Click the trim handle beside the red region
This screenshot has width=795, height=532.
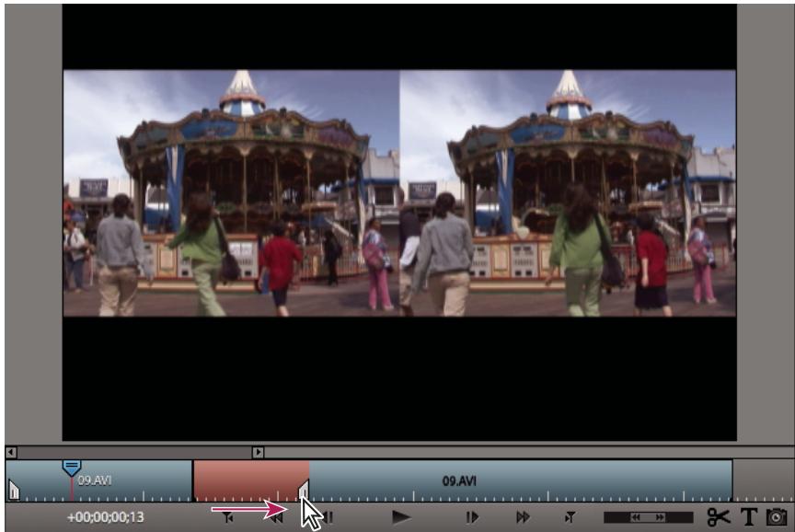[x=304, y=491]
